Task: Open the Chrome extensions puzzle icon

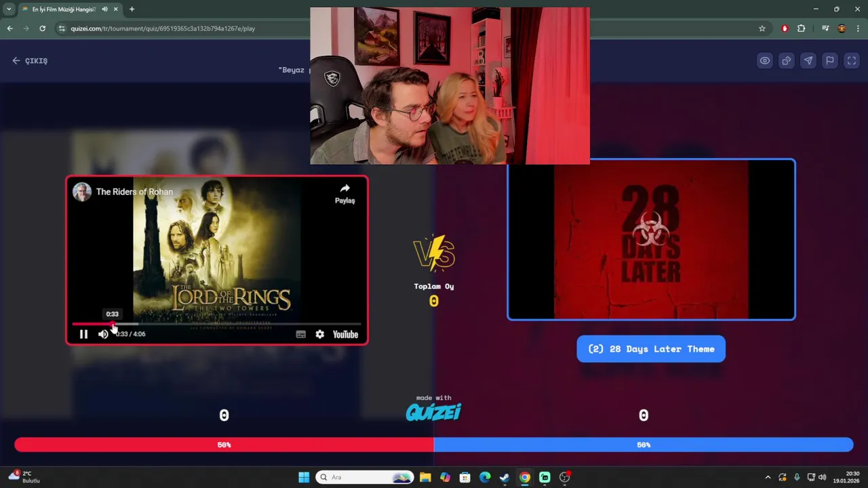Action: (x=802, y=28)
